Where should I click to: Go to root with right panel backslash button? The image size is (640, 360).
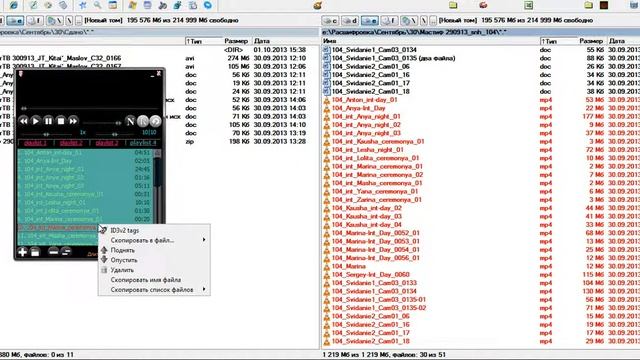click(x=424, y=20)
